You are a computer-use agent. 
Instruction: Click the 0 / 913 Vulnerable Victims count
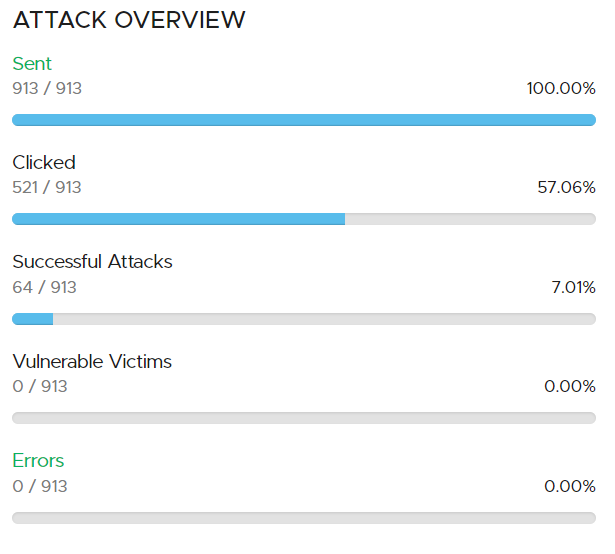40,387
